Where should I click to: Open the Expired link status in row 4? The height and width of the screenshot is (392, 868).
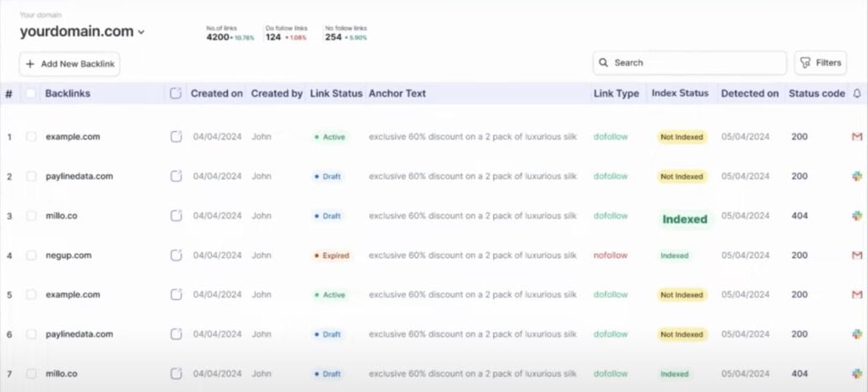331,255
